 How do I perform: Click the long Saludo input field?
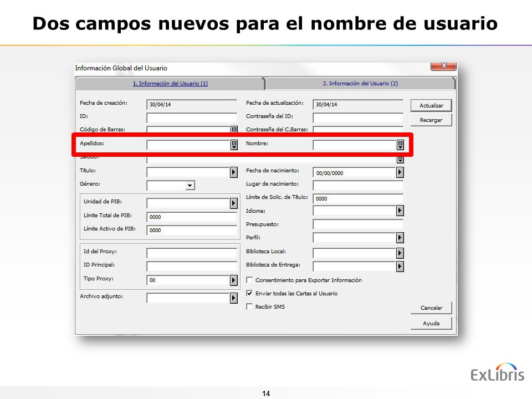(272, 160)
